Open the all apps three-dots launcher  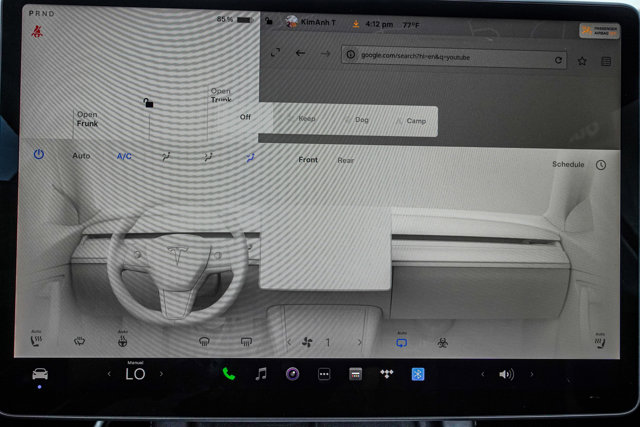click(324, 374)
